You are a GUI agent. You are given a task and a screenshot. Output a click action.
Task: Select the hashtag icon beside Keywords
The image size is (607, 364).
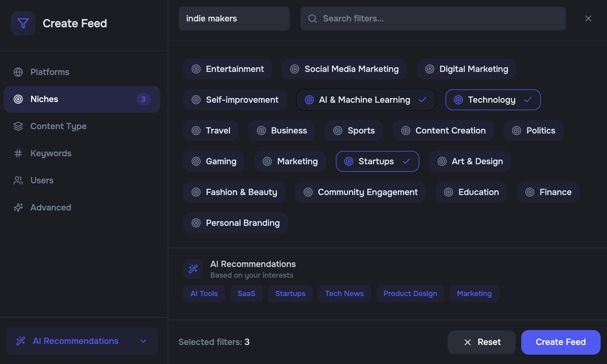click(x=18, y=153)
